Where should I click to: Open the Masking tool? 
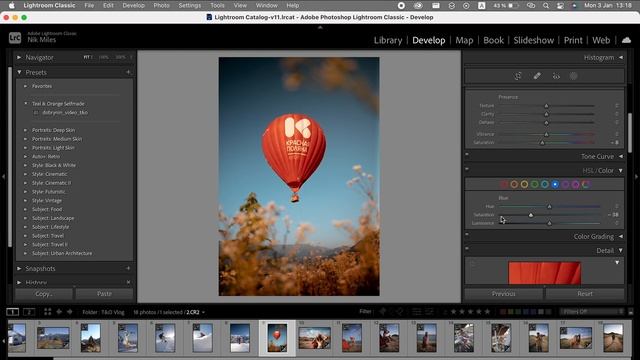pos(573,76)
